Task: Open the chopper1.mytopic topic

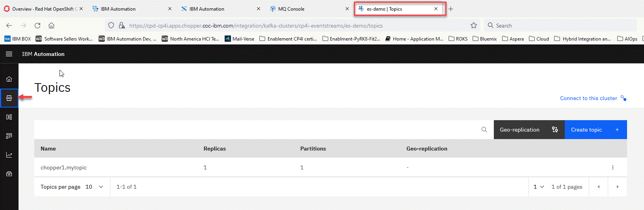Action: [x=64, y=167]
